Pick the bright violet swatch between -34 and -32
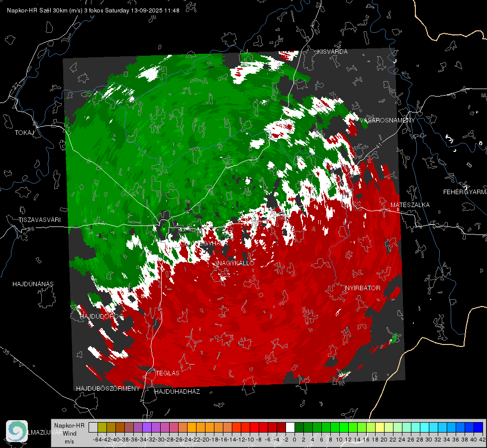This screenshot has height=448, width=487. click(147, 428)
